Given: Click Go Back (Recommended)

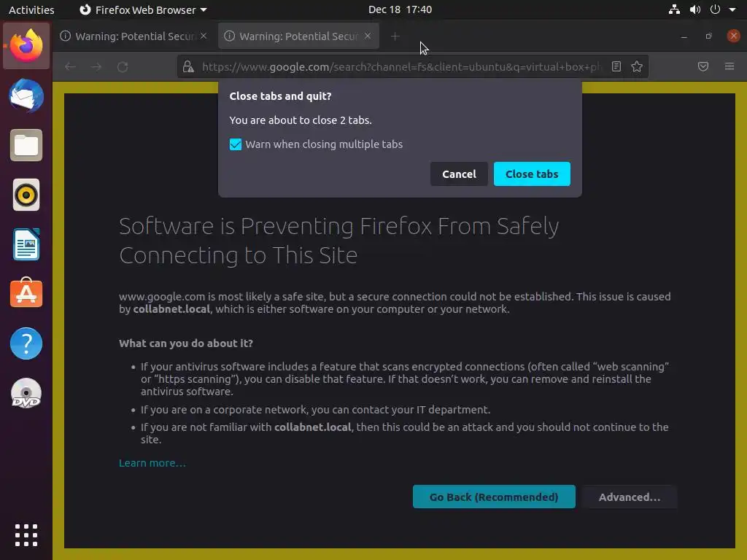Looking at the screenshot, I should 494,497.
